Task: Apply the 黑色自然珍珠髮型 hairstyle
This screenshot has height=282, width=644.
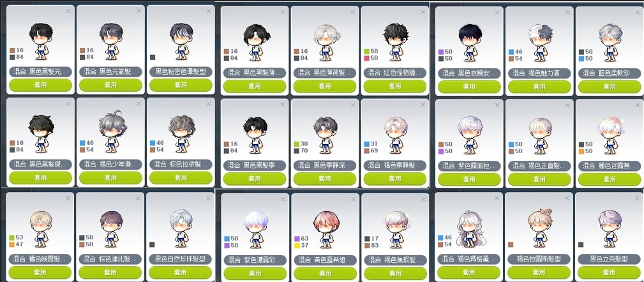Action: coord(181,272)
